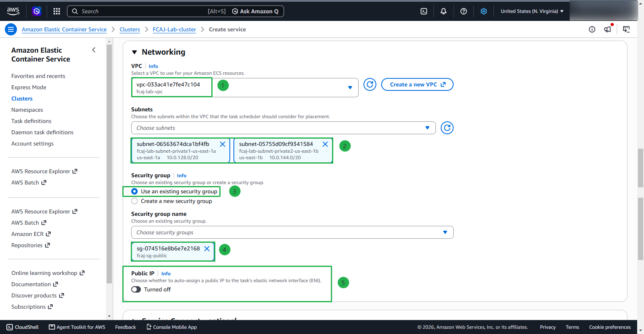Open the CloudShell terminal icon in header
Viewport: 644px width, 334px height.
[424, 11]
